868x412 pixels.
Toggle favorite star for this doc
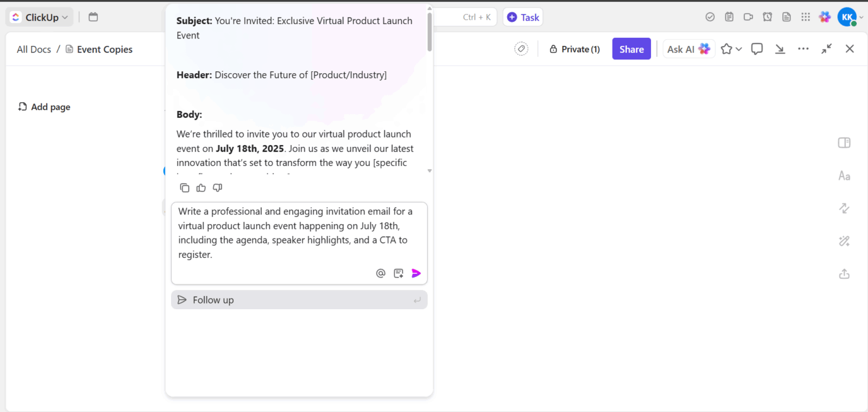pos(726,48)
